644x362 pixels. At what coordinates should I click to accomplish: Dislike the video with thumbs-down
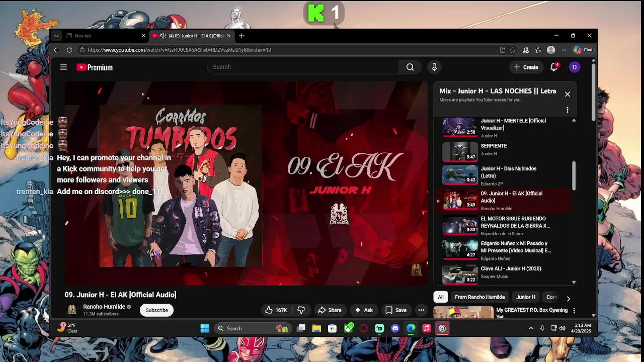301,310
